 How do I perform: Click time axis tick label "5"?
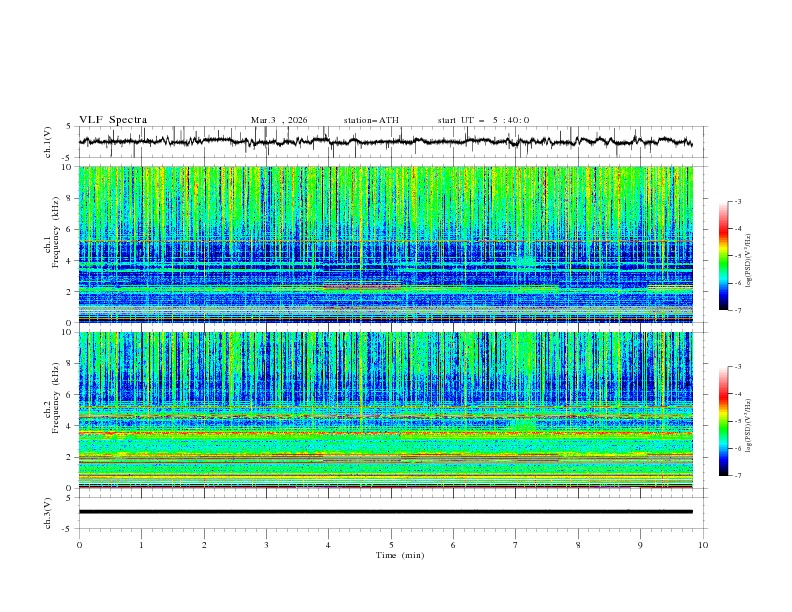(x=391, y=545)
